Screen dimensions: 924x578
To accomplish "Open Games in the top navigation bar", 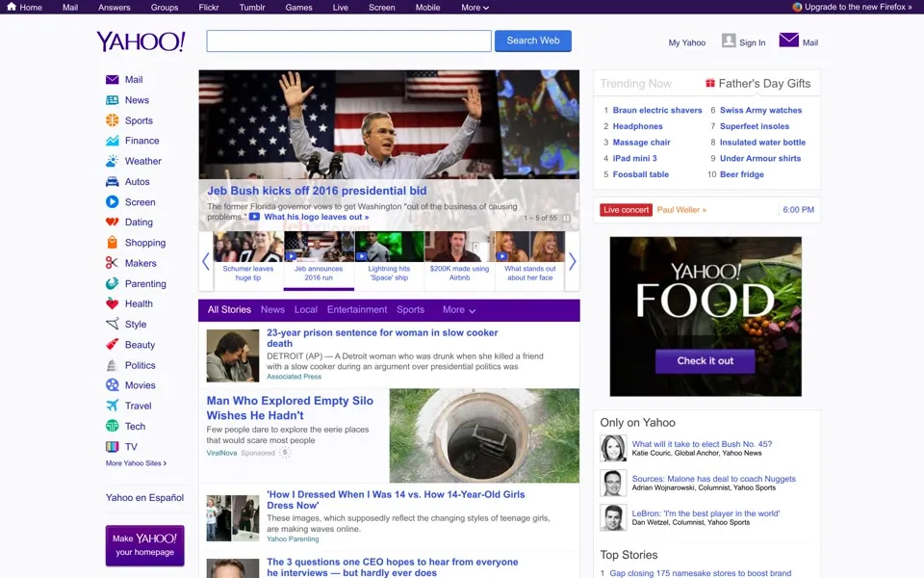I will [x=298, y=8].
